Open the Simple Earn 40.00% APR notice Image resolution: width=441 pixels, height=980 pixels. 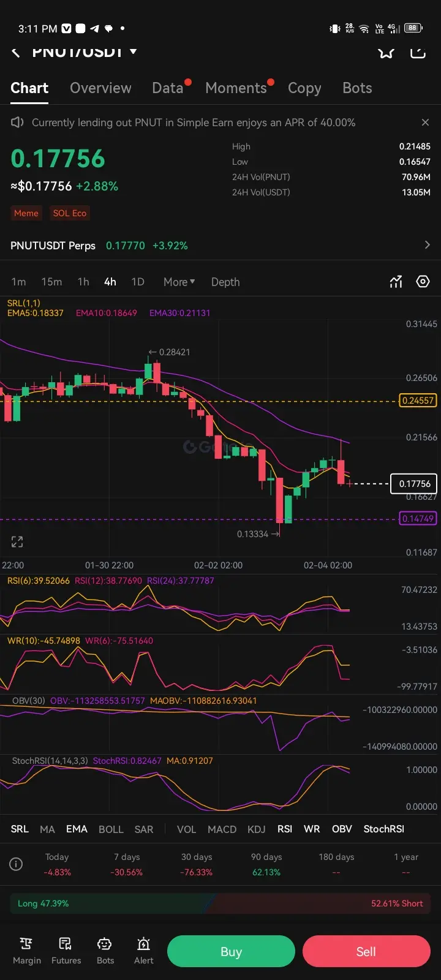pos(194,123)
